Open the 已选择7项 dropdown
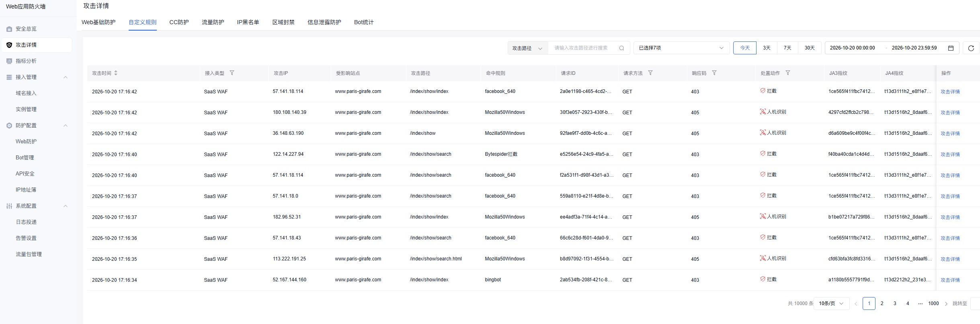980x324 pixels. 681,48
